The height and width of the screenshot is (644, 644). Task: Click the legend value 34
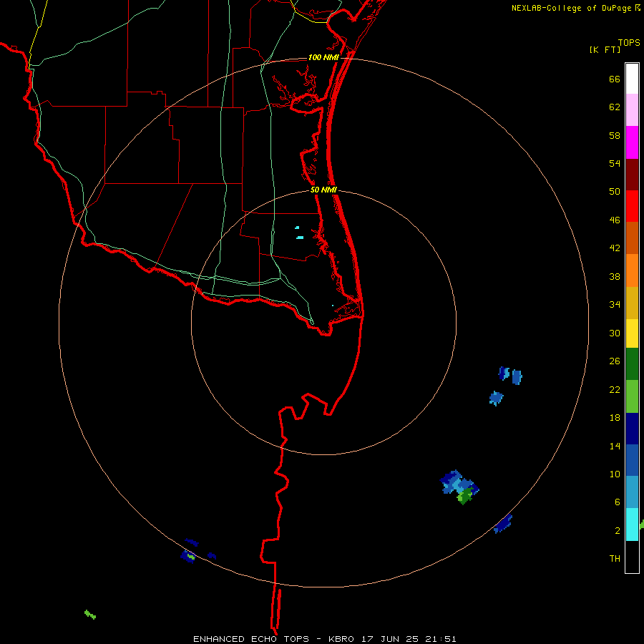[615, 305]
